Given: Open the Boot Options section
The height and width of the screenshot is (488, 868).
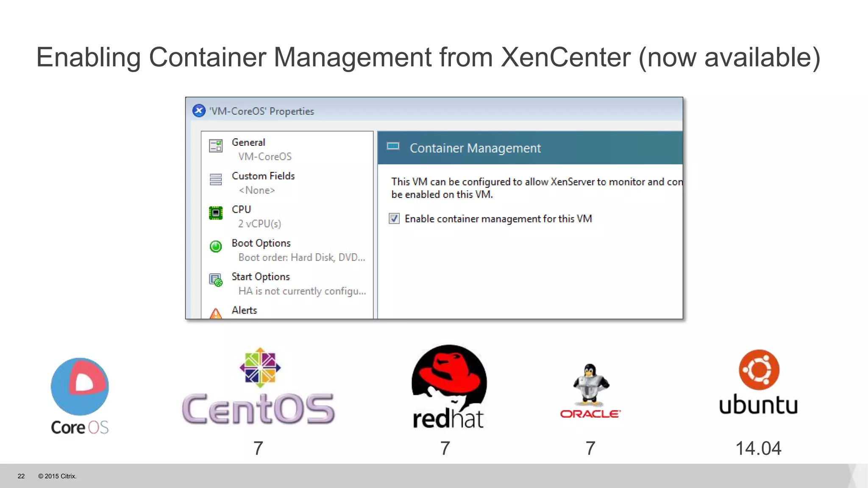Looking at the screenshot, I should coord(287,250).
